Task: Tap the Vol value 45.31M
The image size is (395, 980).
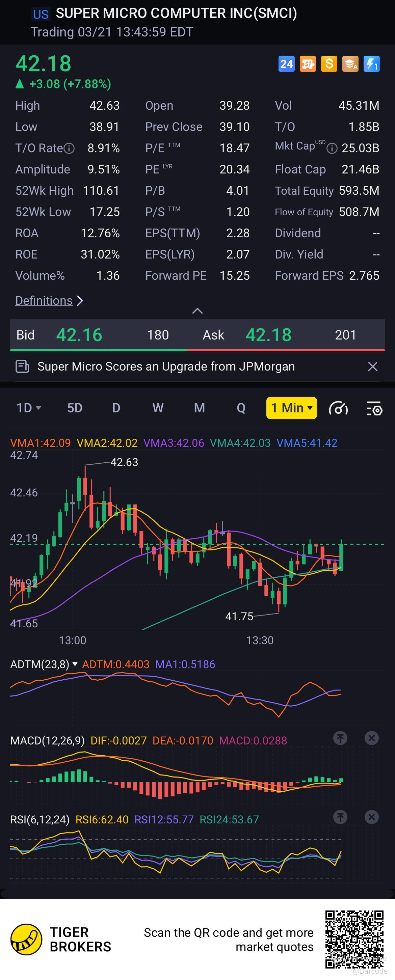Action: pos(359,105)
